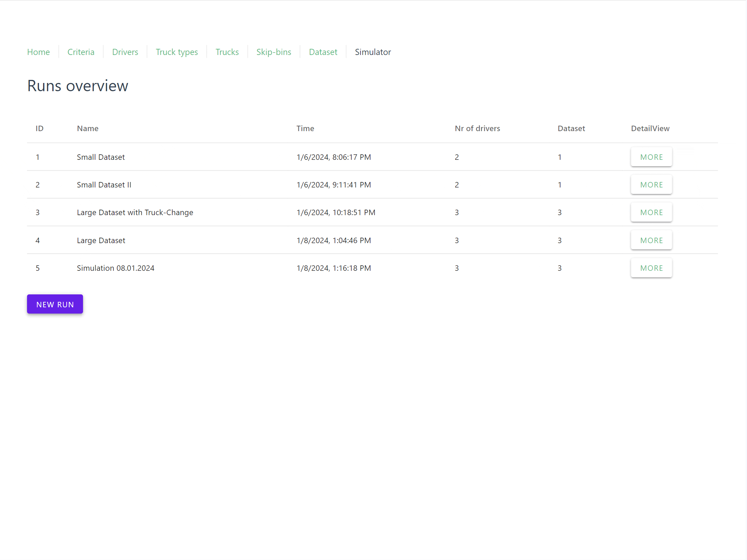The width and height of the screenshot is (747, 560).
Task: Click MORE for Small Dataset run
Action: [651, 157]
